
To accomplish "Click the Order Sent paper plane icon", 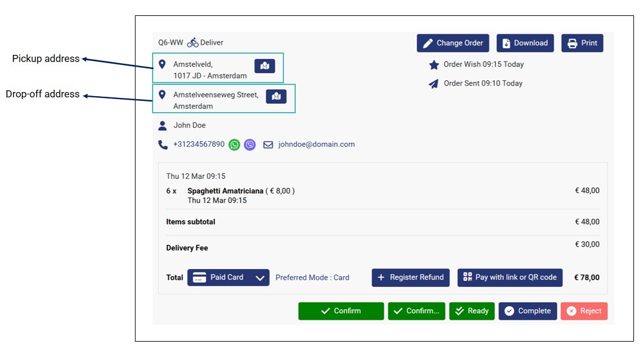I will 434,84.
